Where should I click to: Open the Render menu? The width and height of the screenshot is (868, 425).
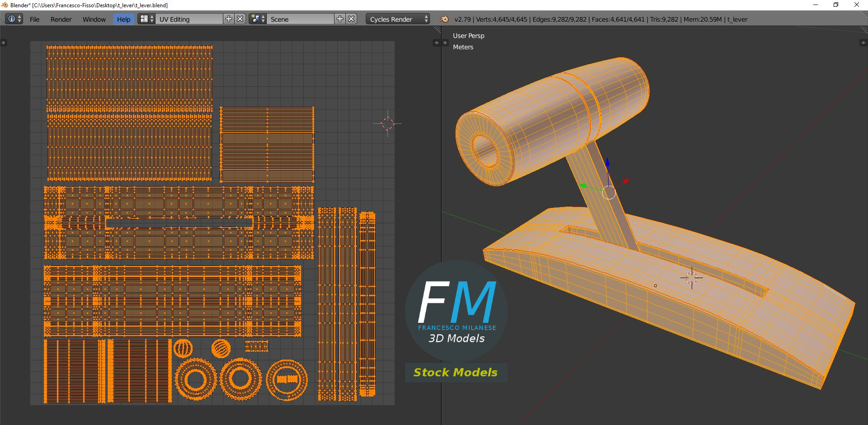[61, 19]
